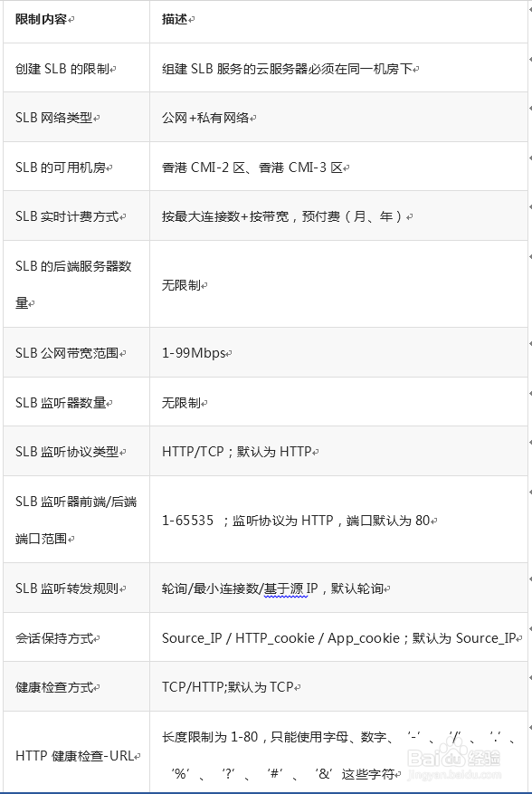Click the cell 'SLB 监听器数量'
The image size is (532, 794).
click(76, 402)
